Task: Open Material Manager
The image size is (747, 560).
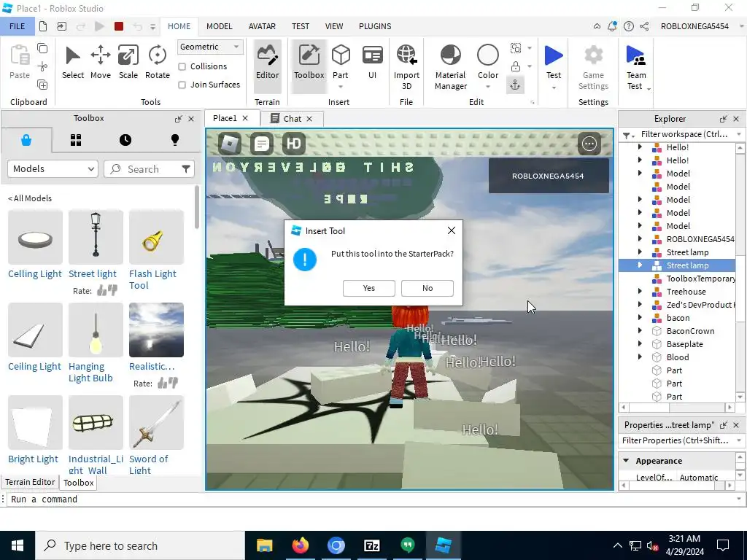Action: click(450, 67)
